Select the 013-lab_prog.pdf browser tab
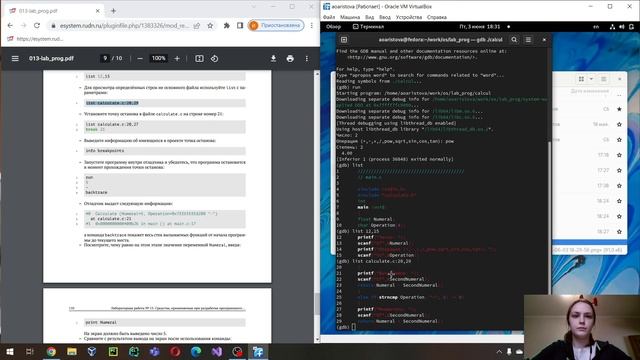The image size is (640, 360). click(54, 11)
